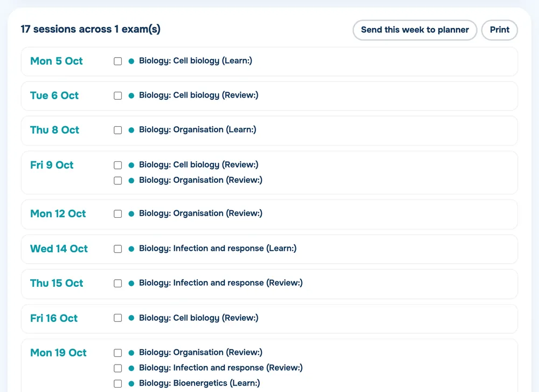Click the teal dot beside Bioenergetics Learn
This screenshot has width=539, height=392.
132,384
